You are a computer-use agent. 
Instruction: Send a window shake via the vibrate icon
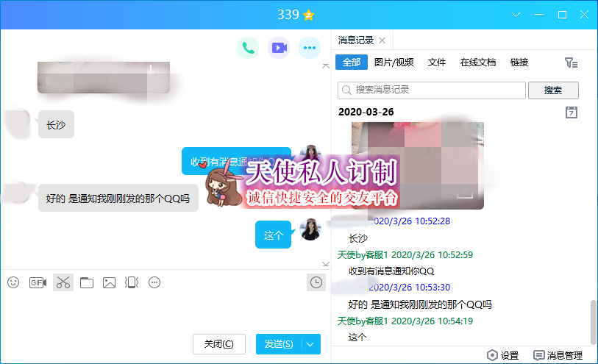click(x=132, y=282)
